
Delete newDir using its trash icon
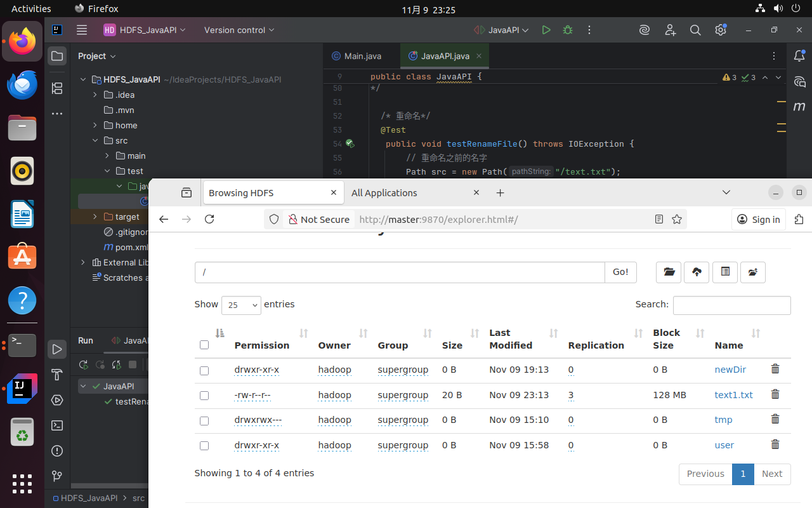tap(775, 369)
